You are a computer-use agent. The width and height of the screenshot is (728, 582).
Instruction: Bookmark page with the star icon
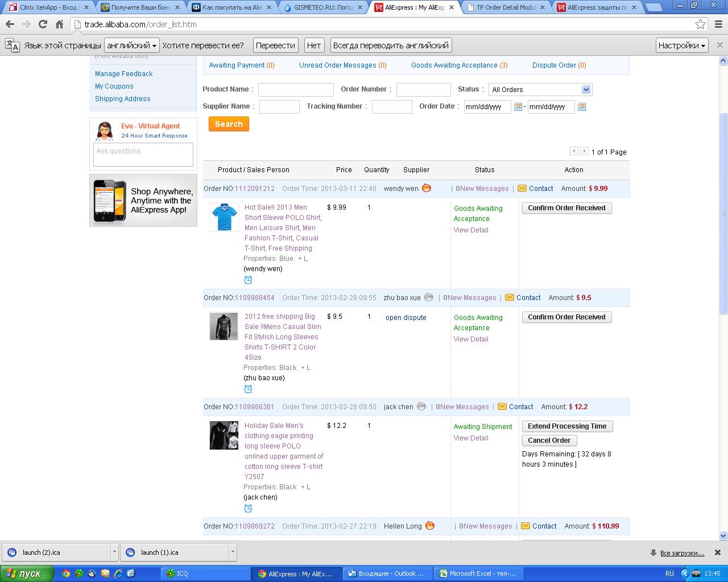pyautogui.click(x=700, y=24)
